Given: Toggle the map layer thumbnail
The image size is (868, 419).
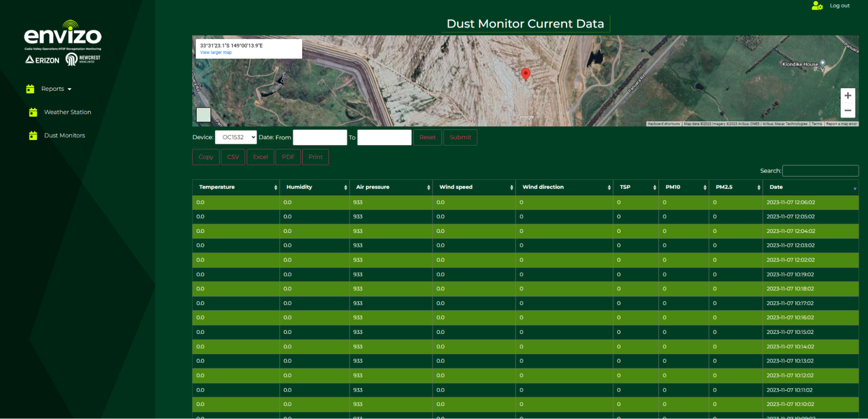Looking at the screenshot, I should pyautogui.click(x=203, y=115).
